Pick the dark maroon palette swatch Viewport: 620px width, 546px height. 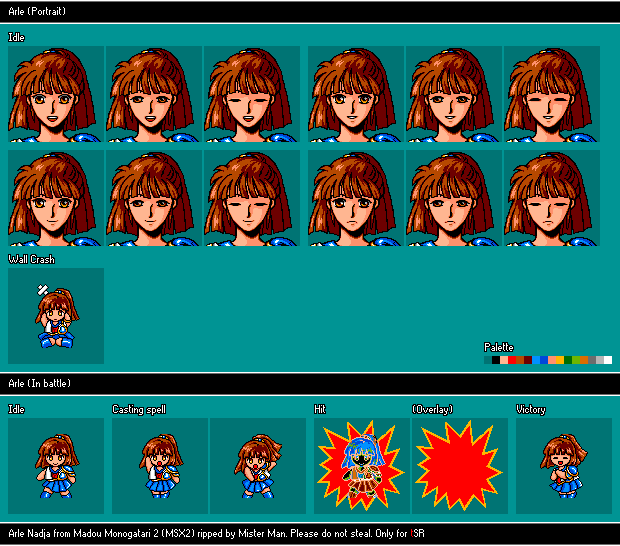tap(528, 360)
